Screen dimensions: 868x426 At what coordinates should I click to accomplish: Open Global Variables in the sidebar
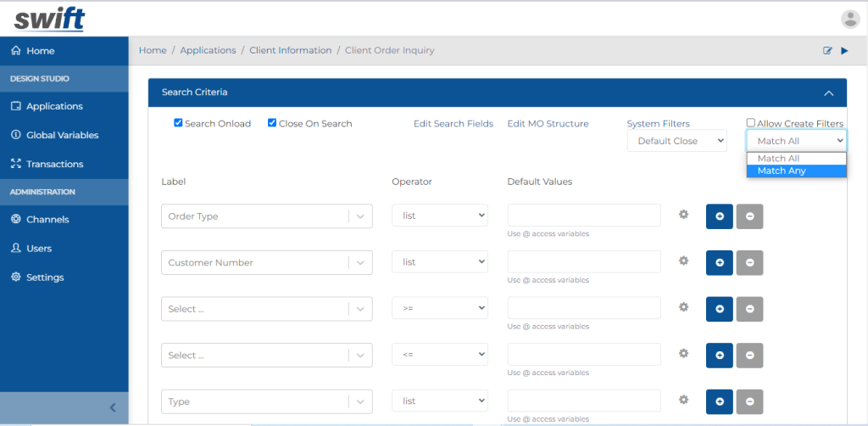click(62, 135)
